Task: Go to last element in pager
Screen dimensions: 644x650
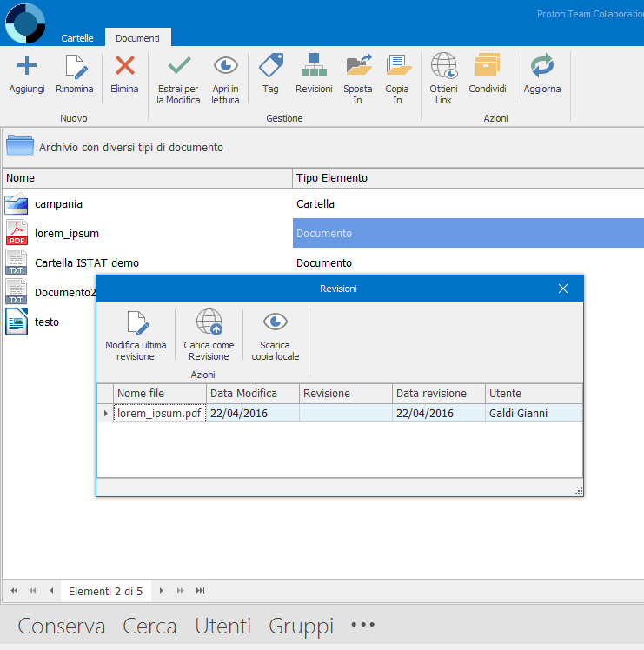Action: click(200, 590)
